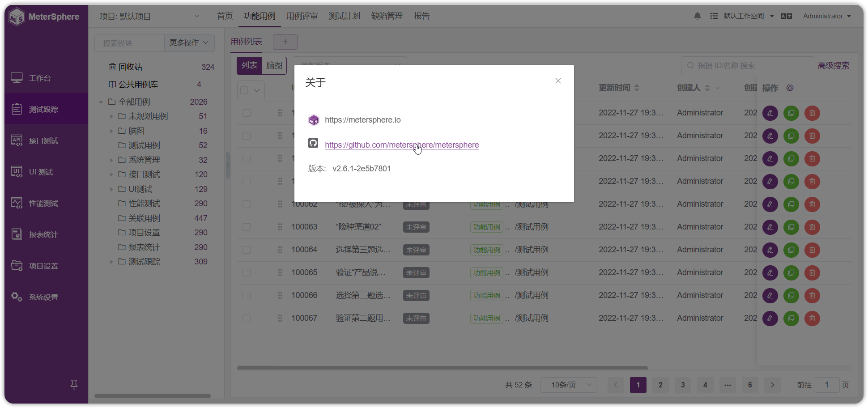Image resolution: width=868 pixels, height=408 pixels.
Task: Expand the 未规划用例 tree folder
Action: (x=111, y=116)
